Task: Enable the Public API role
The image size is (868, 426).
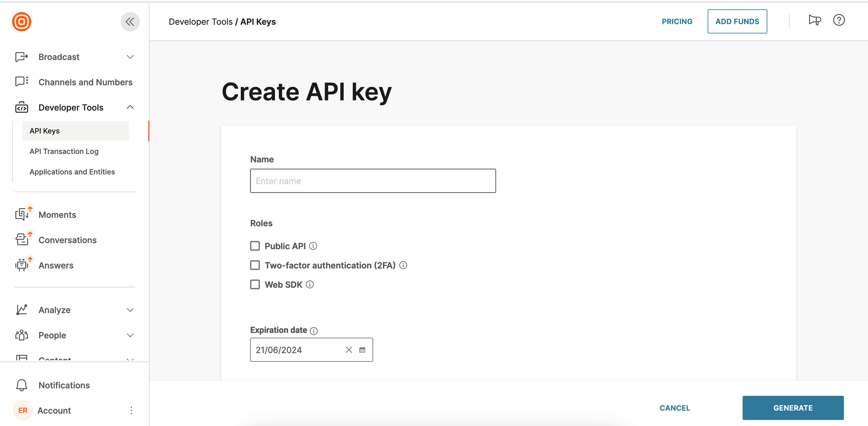Action: (255, 246)
